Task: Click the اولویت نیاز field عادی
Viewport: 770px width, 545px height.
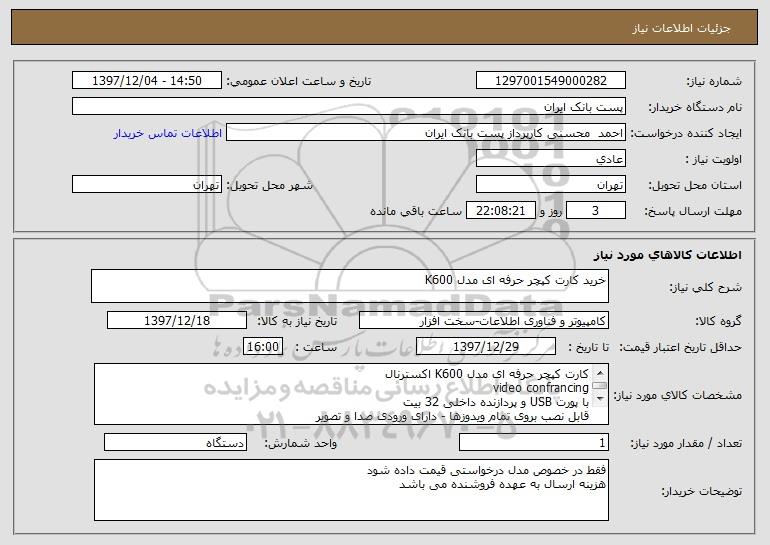Action: (550, 159)
